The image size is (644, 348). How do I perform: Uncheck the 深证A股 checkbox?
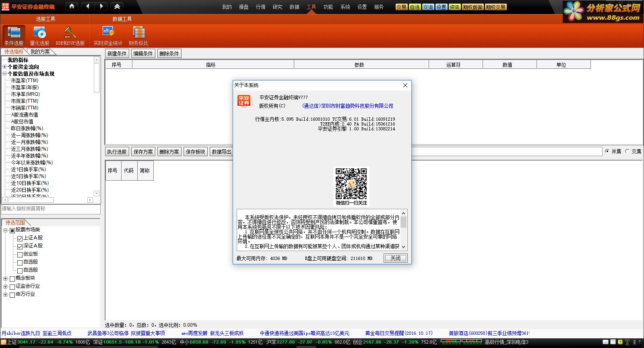20,246
